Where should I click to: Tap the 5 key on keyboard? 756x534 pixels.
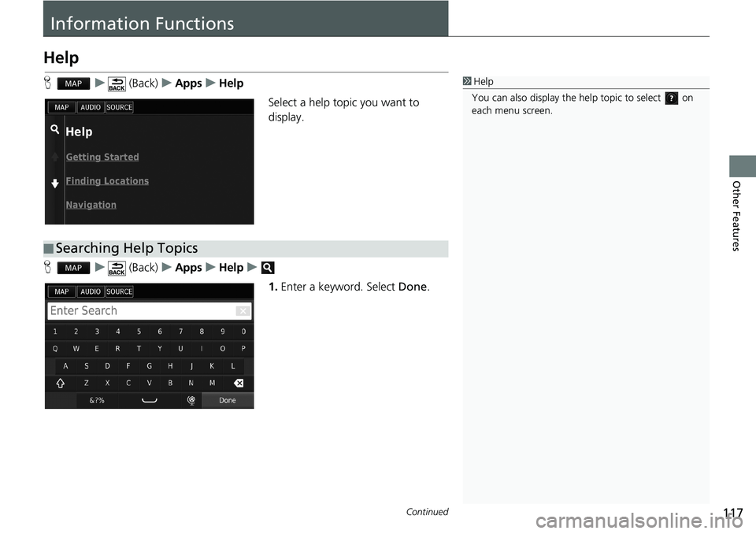coord(139,332)
